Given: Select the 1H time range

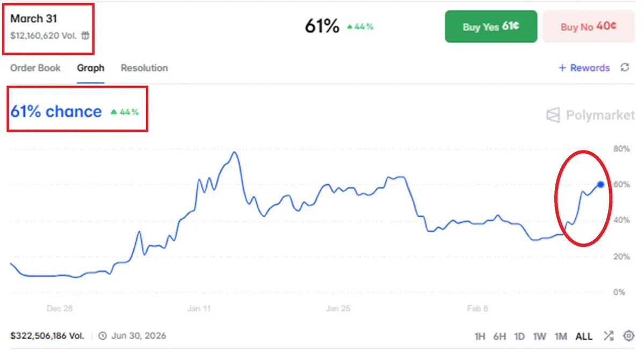Looking at the screenshot, I should point(480,336).
